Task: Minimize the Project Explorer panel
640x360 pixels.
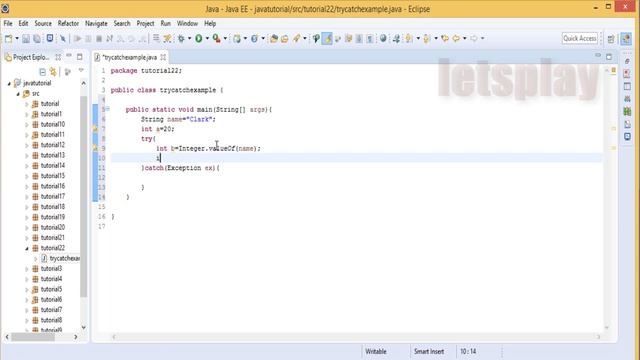Action: tap(69, 56)
